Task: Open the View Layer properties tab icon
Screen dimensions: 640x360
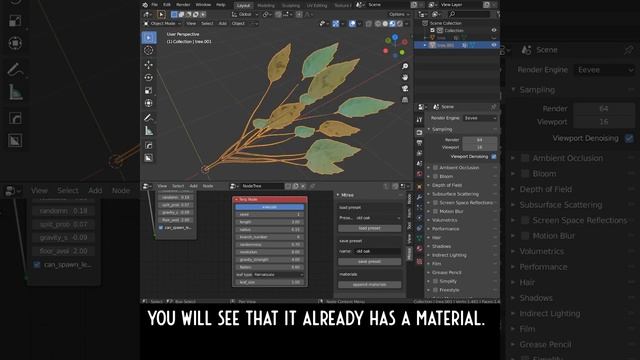Action: pos(419,153)
